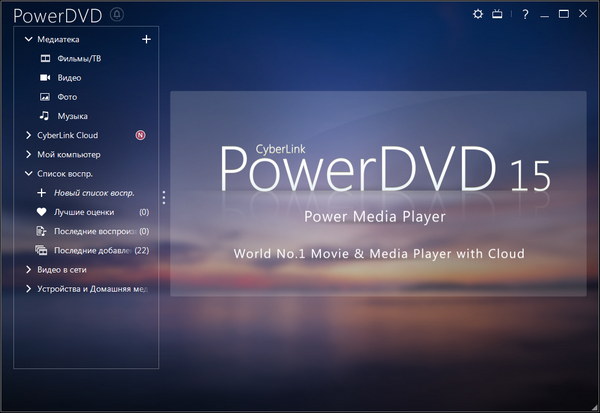Viewport: 600px width, 413px height.
Task: Expand the Мой компьютер chevron
Action: [28, 154]
